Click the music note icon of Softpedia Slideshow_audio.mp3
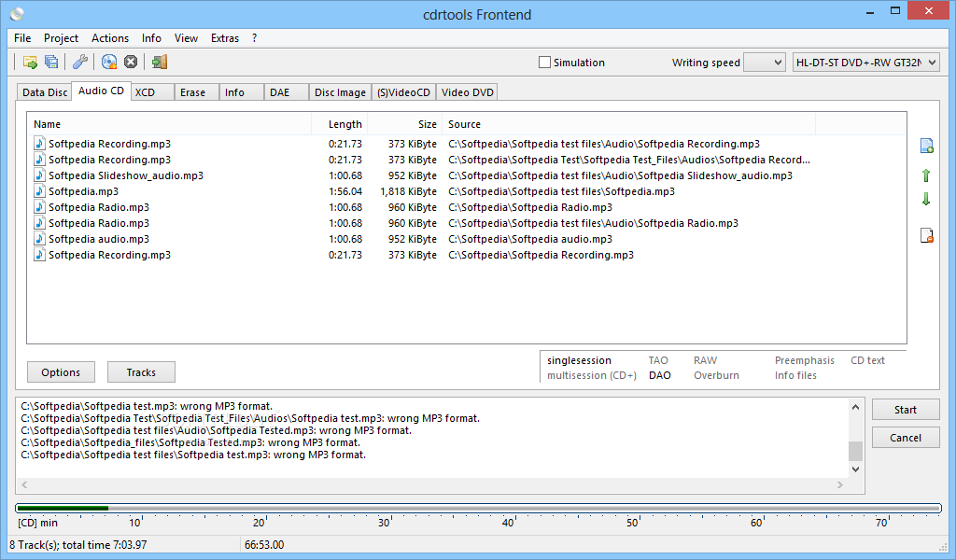Screen dimensions: 956x560 pos(39,175)
